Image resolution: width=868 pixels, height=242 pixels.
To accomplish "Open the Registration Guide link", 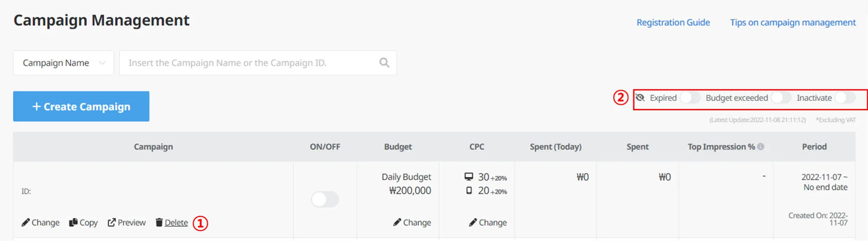I will click(x=673, y=23).
